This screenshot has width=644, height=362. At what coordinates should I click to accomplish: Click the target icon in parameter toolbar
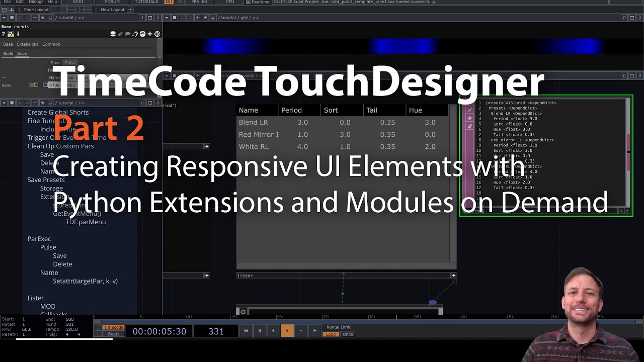coord(157,34)
